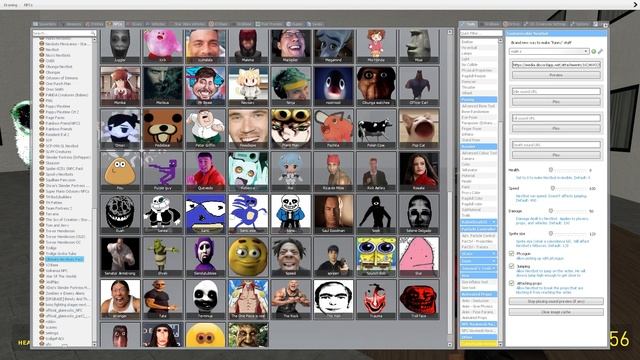This screenshot has height=360, width=640.
Task: Select the Ricardo Milos icon
Action: pyautogui.click(x=333, y=171)
